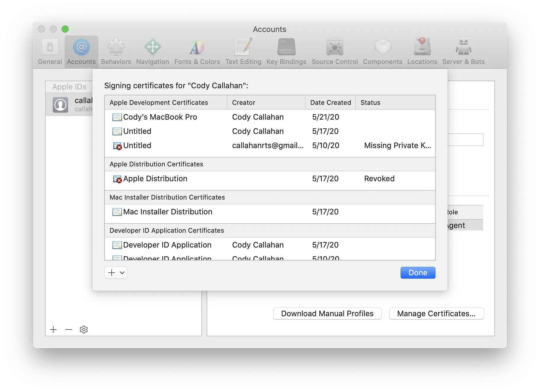540x392 pixels.
Task: Click Manage Certificates button
Action: (x=436, y=314)
